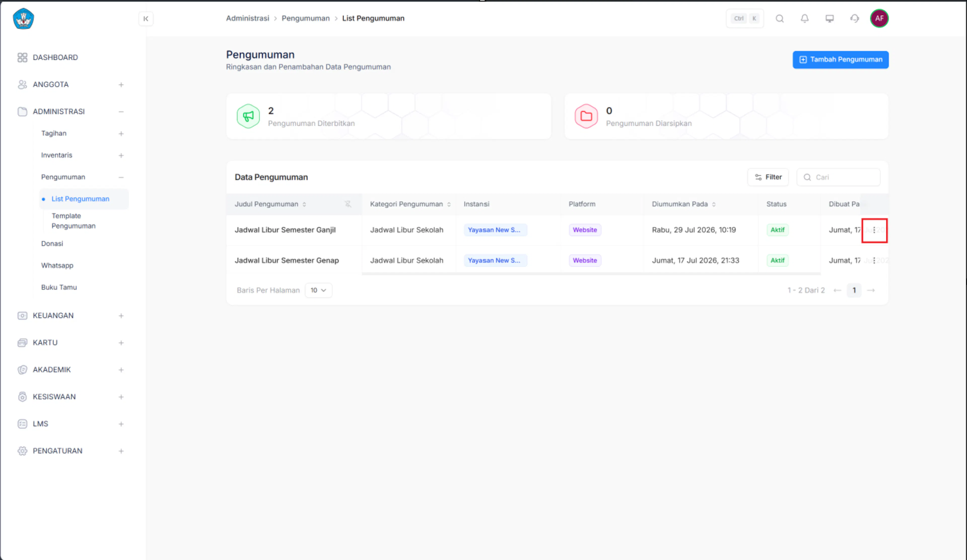The height and width of the screenshot is (560, 967).
Task: Open Dashboard from sidebar
Action: pyautogui.click(x=55, y=57)
